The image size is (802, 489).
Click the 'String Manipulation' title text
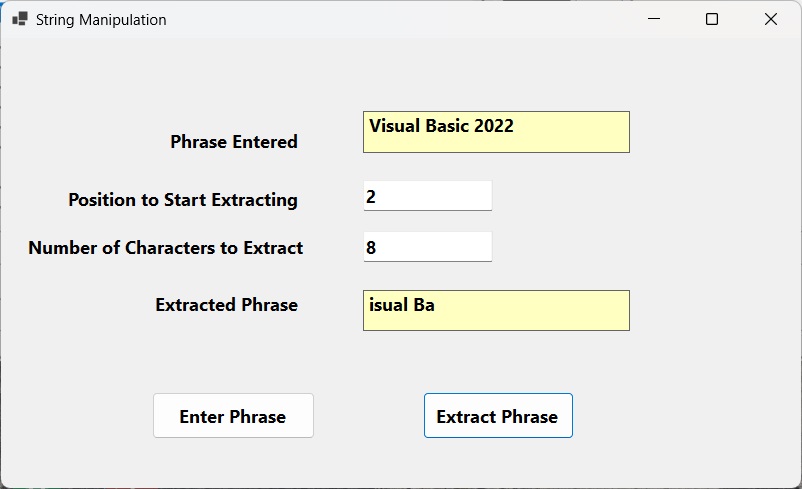[x=101, y=20]
